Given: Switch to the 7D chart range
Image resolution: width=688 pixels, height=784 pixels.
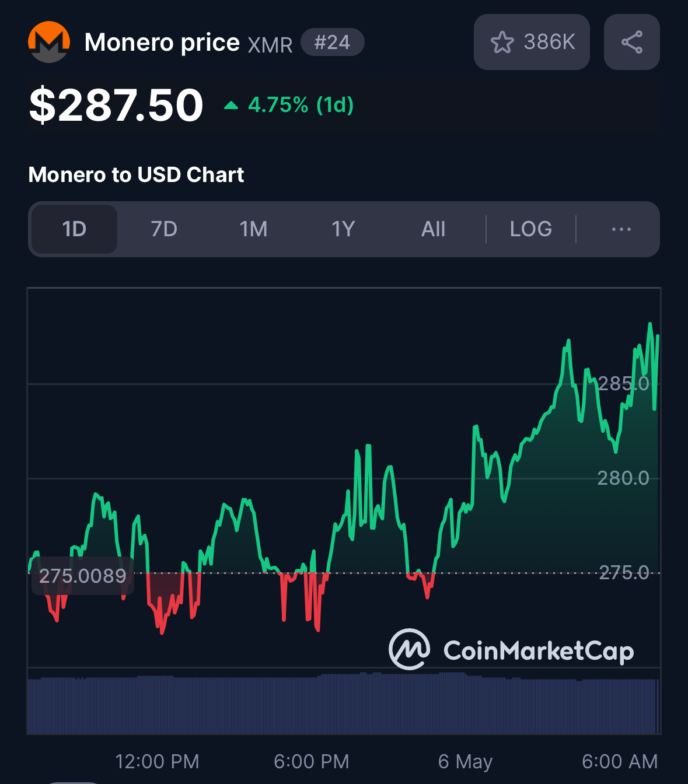Looking at the screenshot, I should 164,229.
